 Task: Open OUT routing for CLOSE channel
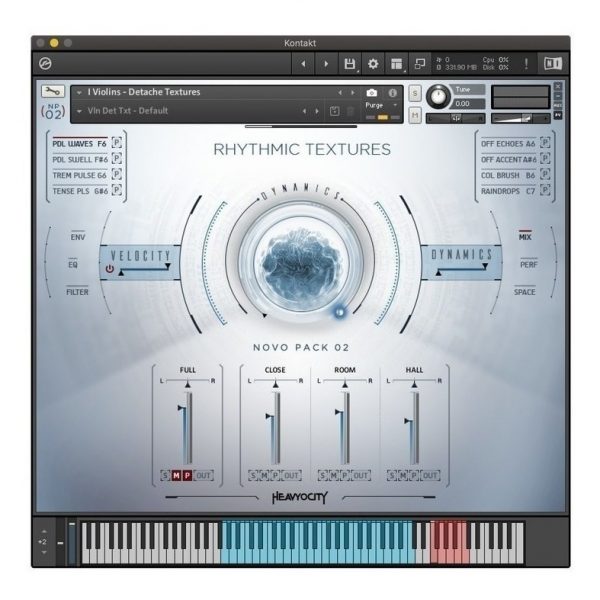(292, 476)
